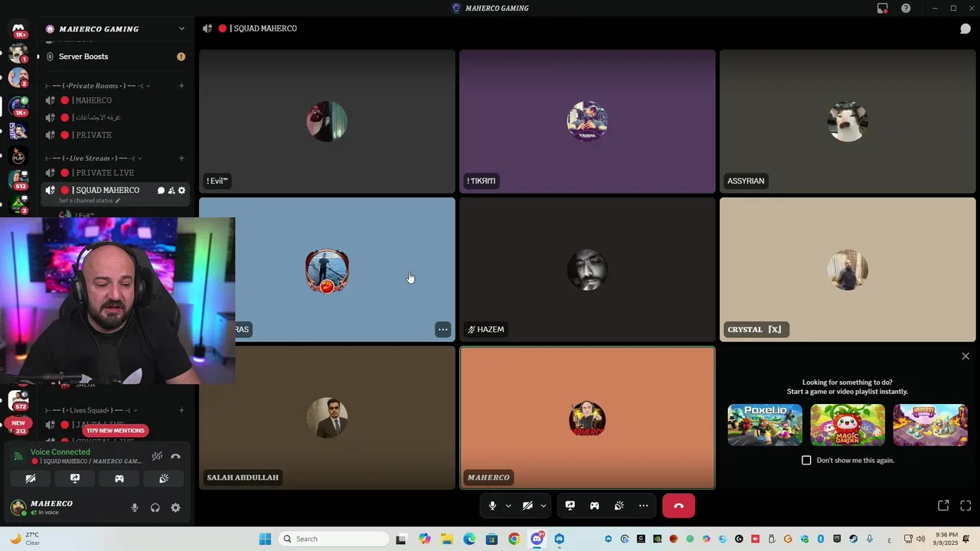Screen dimensions: 980x551
Task: Enter full screen call view
Action: [x=965, y=506]
